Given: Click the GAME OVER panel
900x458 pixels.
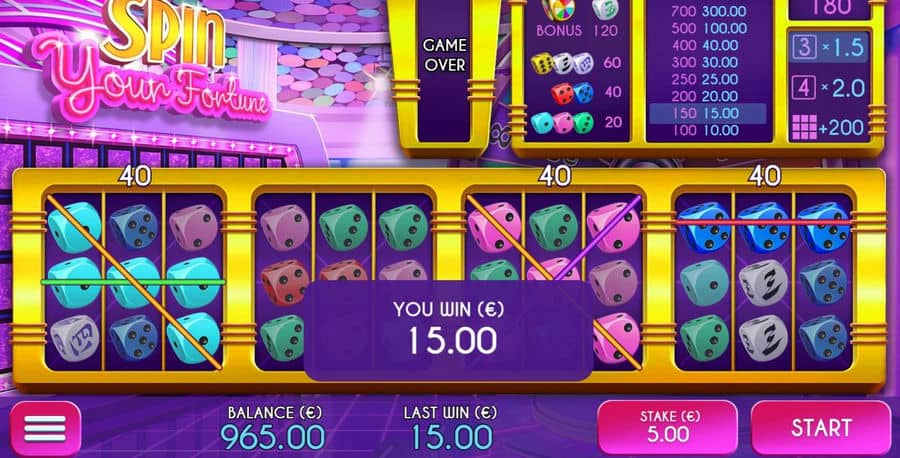Looking at the screenshot, I should click(x=445, y=55).
